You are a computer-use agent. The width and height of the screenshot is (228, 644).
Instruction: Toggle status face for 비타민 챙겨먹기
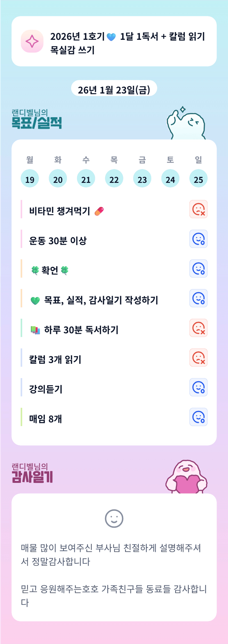pyautogui.click(x=198, y=209)
